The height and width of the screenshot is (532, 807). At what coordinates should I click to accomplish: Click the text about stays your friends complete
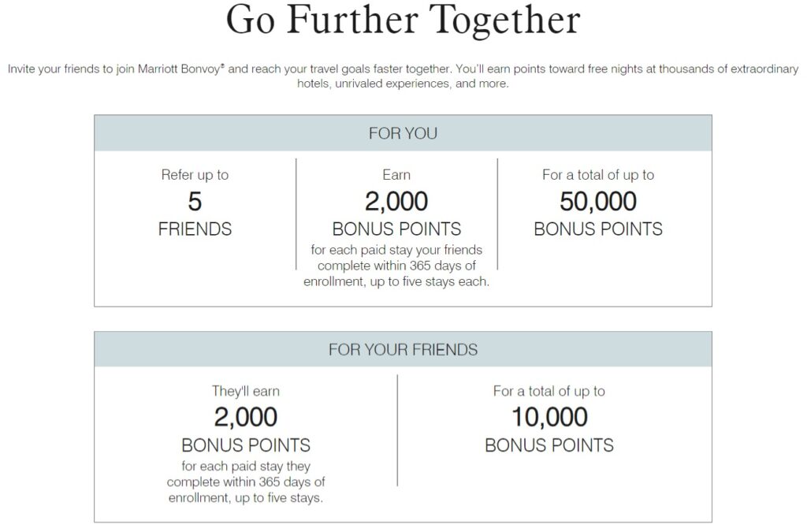coord(396,266)
